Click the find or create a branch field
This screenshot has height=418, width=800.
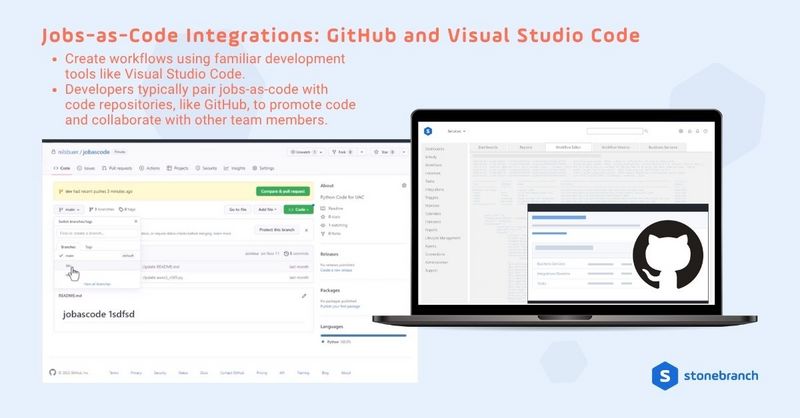click(x=96, y=233)
